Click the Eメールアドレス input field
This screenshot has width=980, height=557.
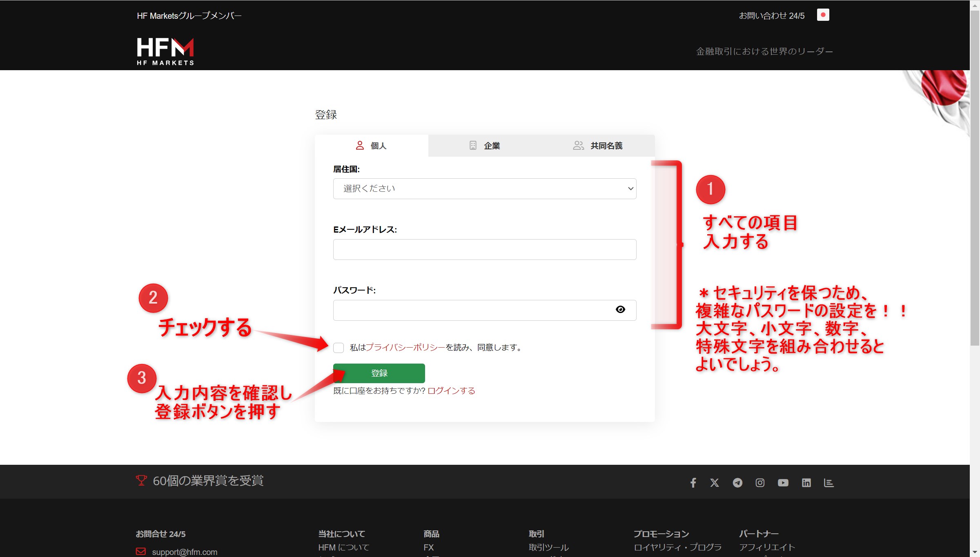pos(484,249)
